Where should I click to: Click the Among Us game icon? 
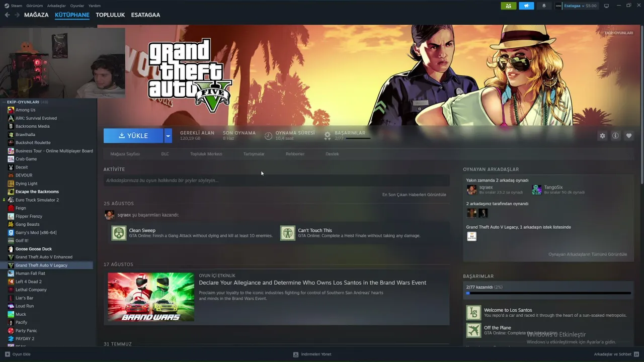(11, 110)
